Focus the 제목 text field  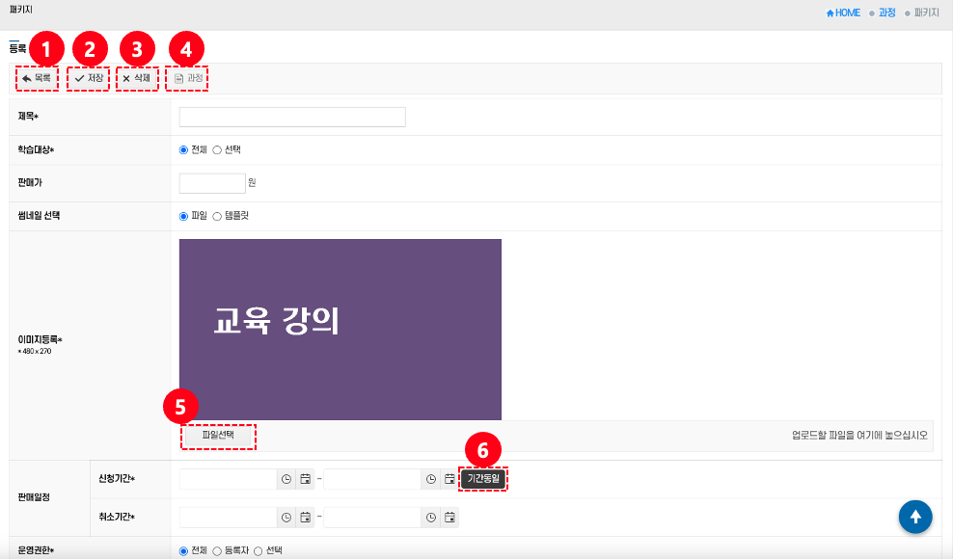292,117
